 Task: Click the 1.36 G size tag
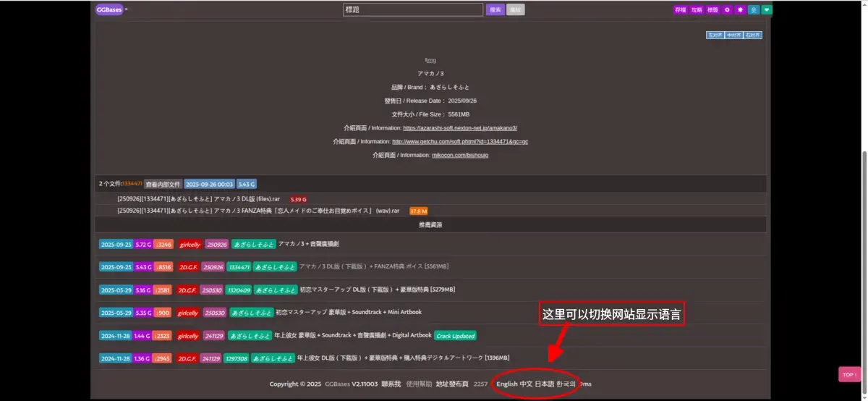(x=143, y=358)
